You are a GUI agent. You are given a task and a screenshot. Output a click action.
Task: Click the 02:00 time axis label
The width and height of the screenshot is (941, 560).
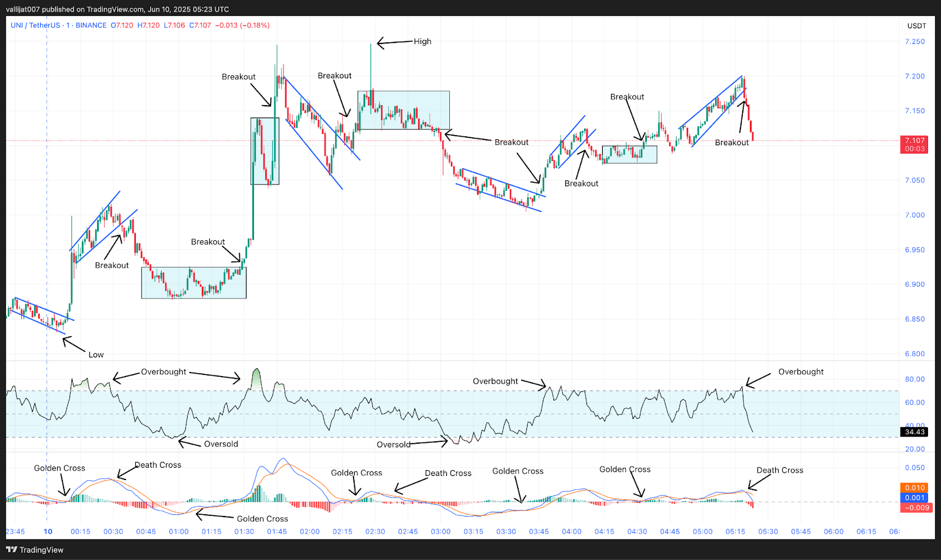pyautogui.click(x=310, y=532)
